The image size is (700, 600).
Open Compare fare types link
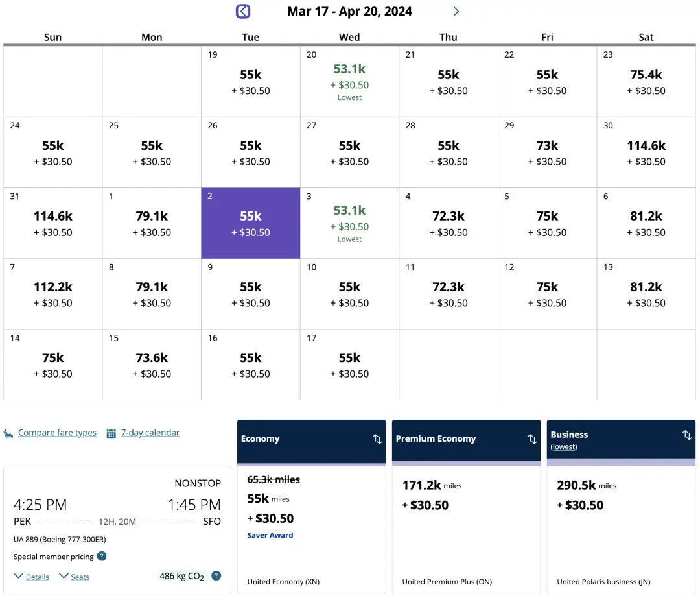pos(57,433)
